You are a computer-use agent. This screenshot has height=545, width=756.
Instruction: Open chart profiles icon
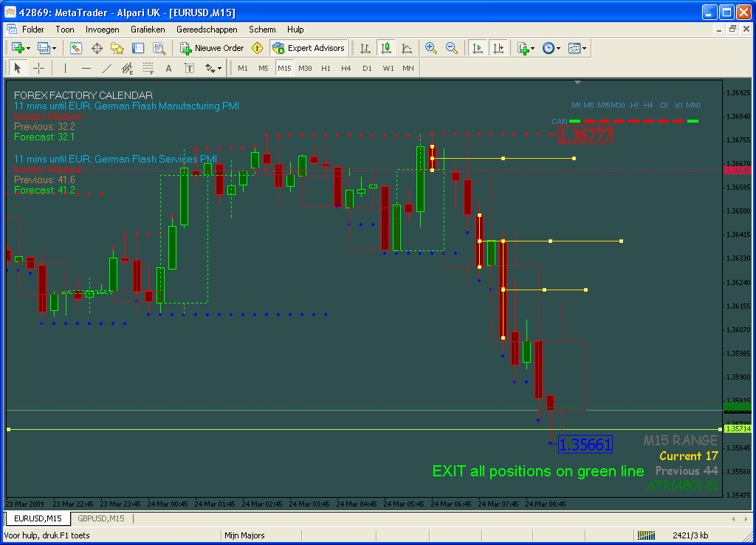click(44, 48)
